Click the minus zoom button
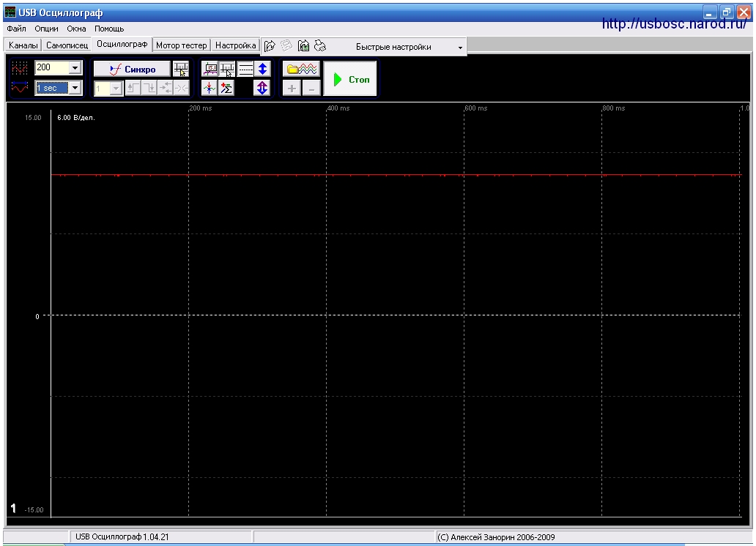Image resolution: width=756 pixels, height=546 pixels. (x=311, y=88)
